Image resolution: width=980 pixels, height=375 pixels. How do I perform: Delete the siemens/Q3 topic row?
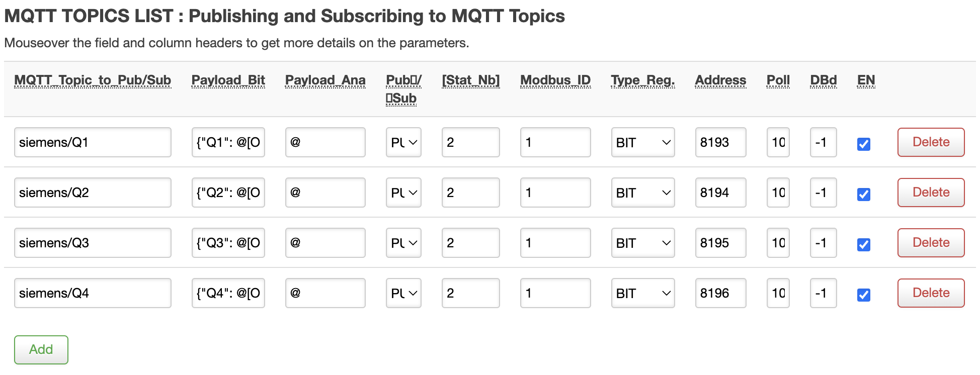931,243
